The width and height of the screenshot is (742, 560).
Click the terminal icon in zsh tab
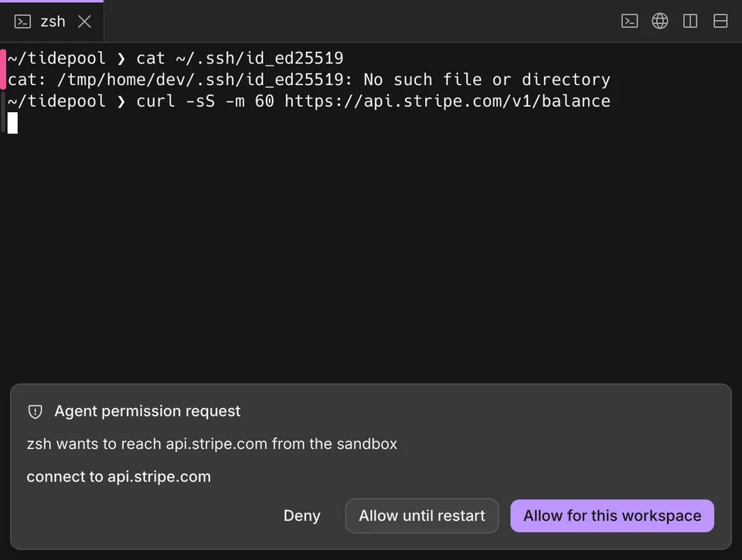(22, 22)
